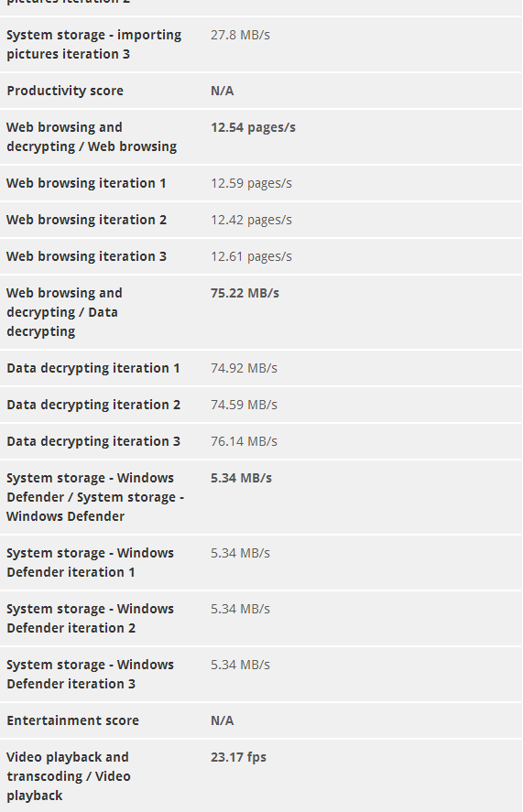The height and width of the screenshot is (812, 523).
Task: Click Web browsing iteration 3 label
Action: [x=87, y=256]
